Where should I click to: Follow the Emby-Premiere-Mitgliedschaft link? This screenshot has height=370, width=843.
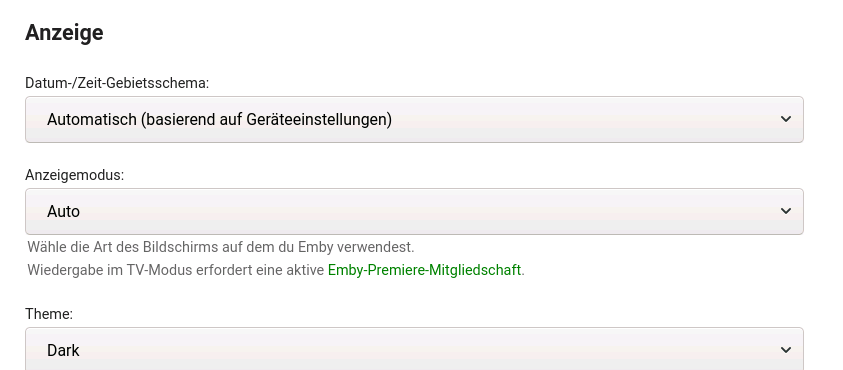(x=424, y=270)
